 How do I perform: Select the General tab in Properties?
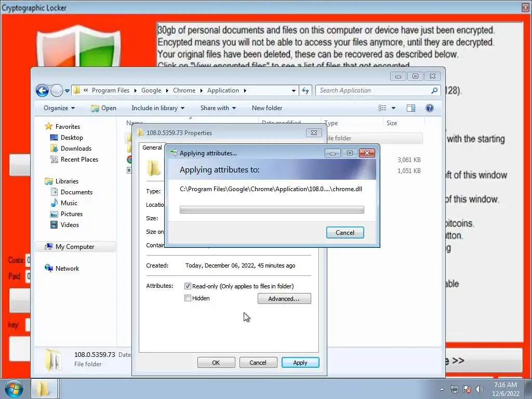point(152,148)
